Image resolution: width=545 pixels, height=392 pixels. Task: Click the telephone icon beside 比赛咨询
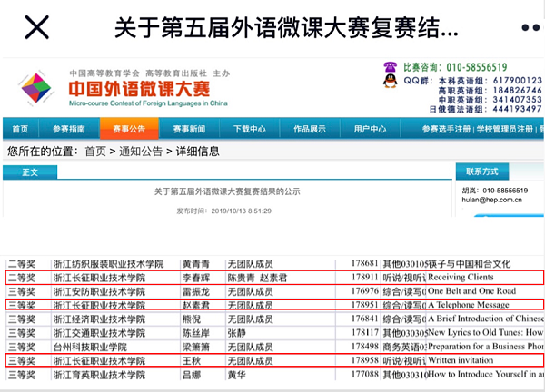coord(391,68)
